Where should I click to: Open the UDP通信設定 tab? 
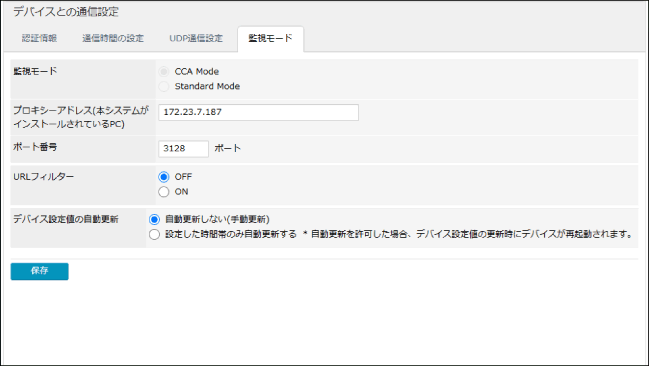click(196, 39)
